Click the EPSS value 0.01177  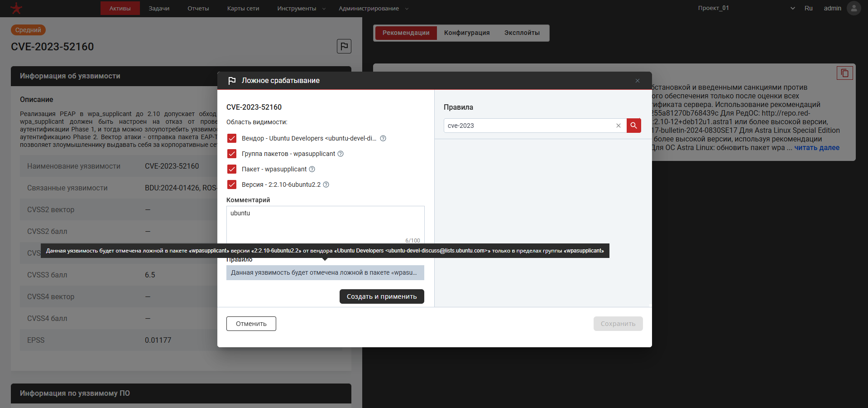158,340
